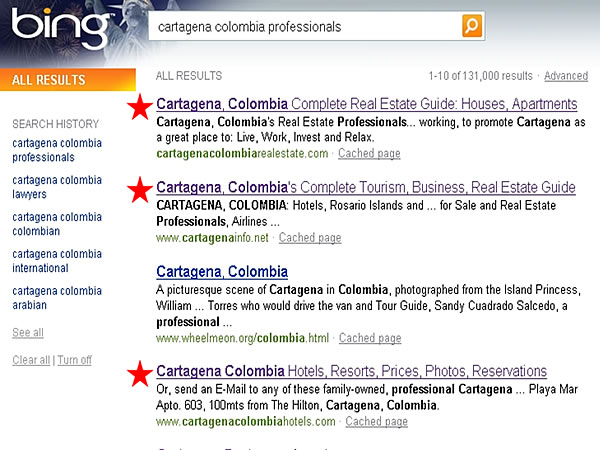600x450 pixels.
Task: Open the Advanced search link
Action: (565, 76)
